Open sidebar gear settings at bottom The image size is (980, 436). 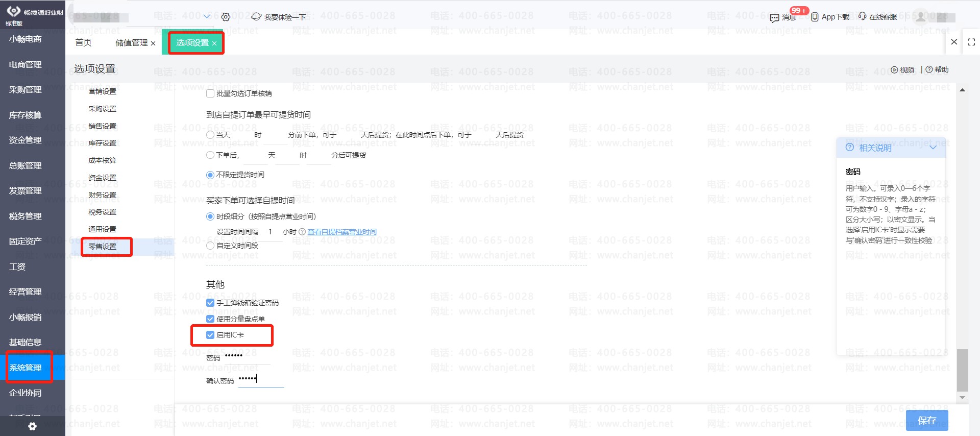pos(32,426)
